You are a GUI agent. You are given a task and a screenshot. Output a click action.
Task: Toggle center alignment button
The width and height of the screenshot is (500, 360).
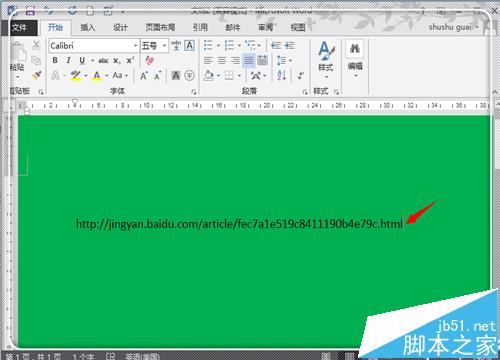pos(222,61)
